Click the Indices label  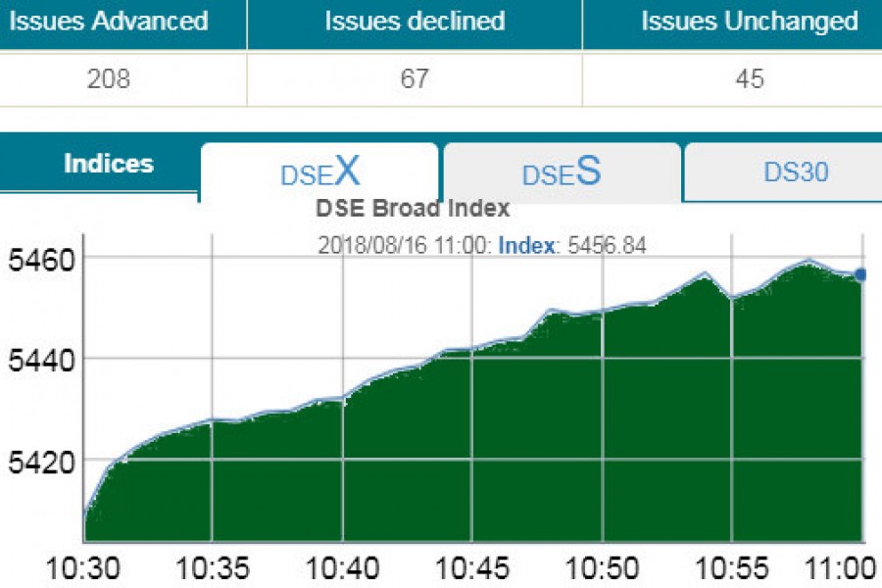coord(109,164)
